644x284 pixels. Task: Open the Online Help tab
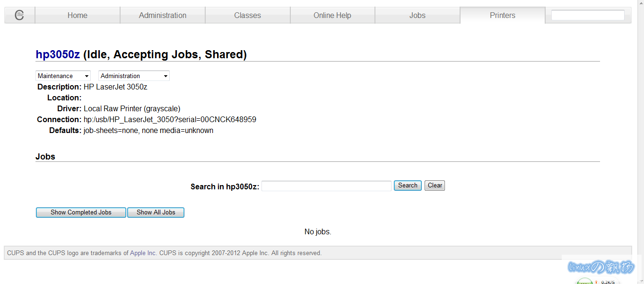coord(332,15)
